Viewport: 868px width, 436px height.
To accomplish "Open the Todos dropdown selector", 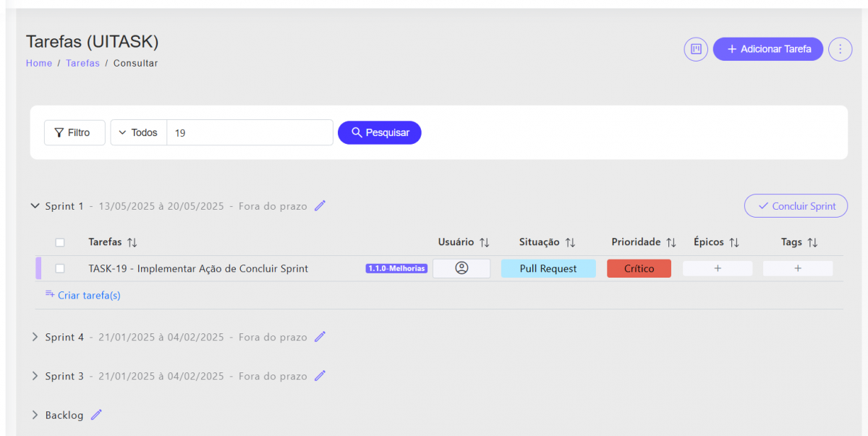I will click(138, 133).
